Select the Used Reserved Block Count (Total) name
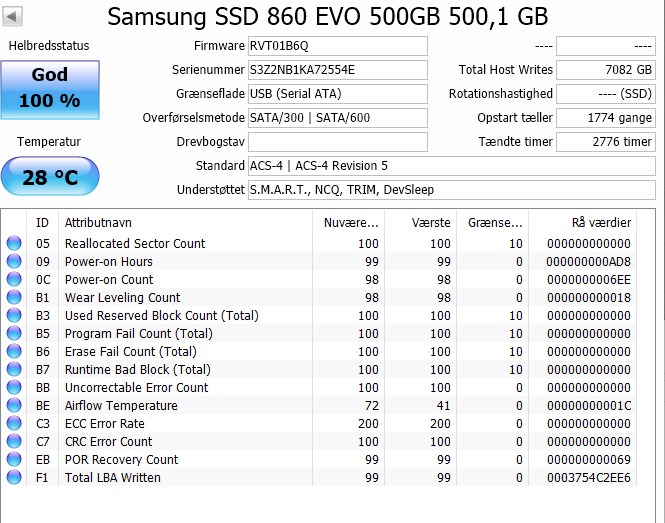665x523 pixels. click(x=162, y=316)
